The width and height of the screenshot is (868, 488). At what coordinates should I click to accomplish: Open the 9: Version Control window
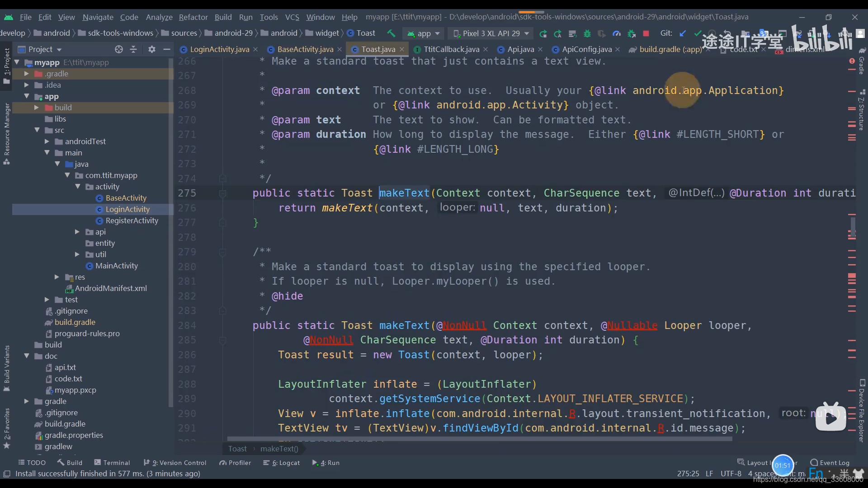(175, 463)
